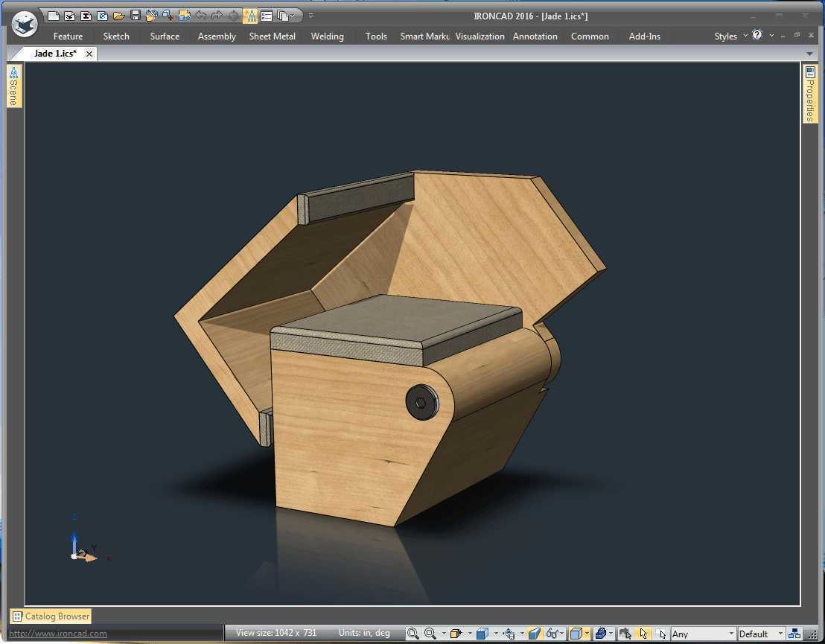Click the new drawing icon with a blue swirl
This screenshot has height=644, width=825.
click(x=103, y=16)
